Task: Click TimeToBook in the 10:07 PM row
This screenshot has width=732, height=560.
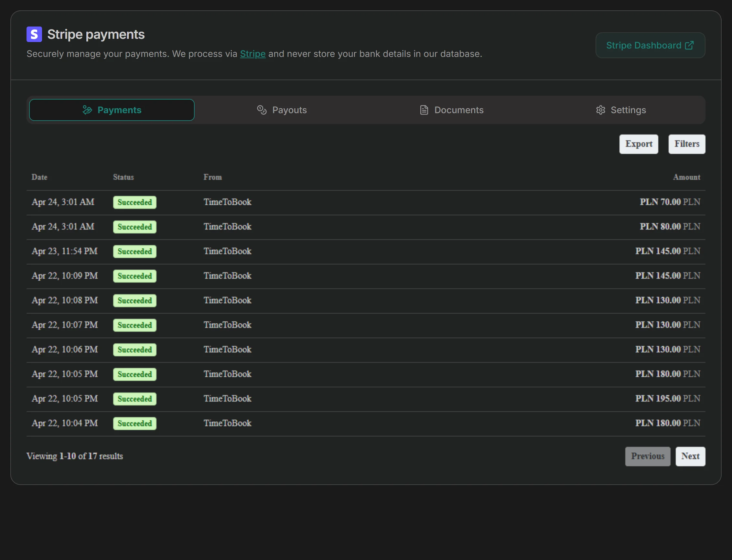Action: coord(228,325)
